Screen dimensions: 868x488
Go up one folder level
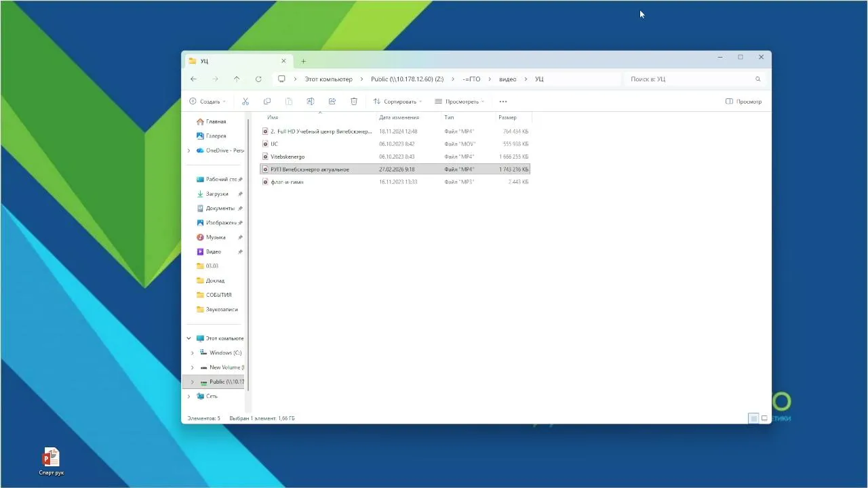click(237, 79)
